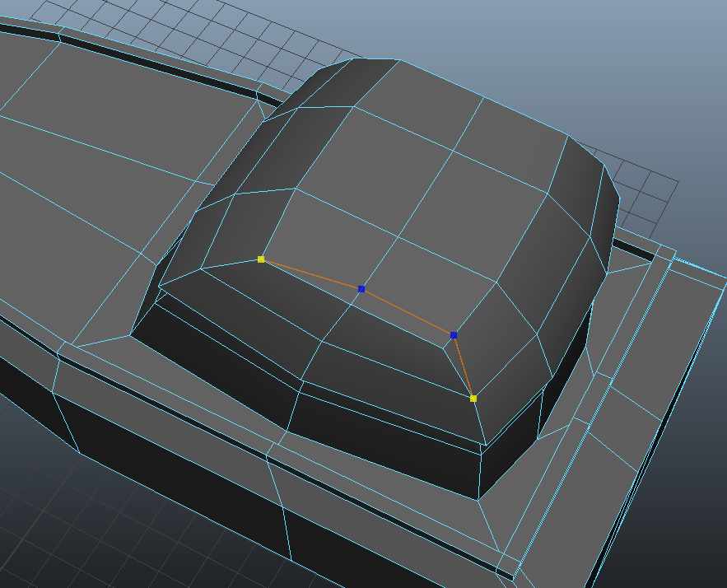
Task: Pick the yellow vertex at the orange path's lower end
Action: click(473, 399)
